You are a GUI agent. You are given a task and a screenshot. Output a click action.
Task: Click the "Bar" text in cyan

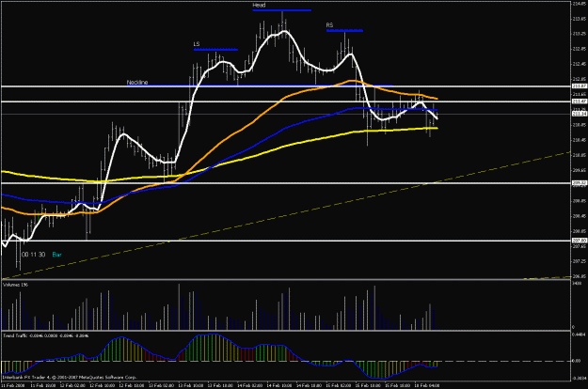(x=56, y=255)
